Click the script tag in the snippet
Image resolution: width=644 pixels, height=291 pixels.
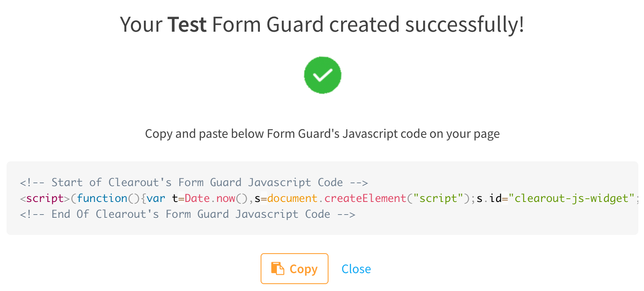coord(45,198)
